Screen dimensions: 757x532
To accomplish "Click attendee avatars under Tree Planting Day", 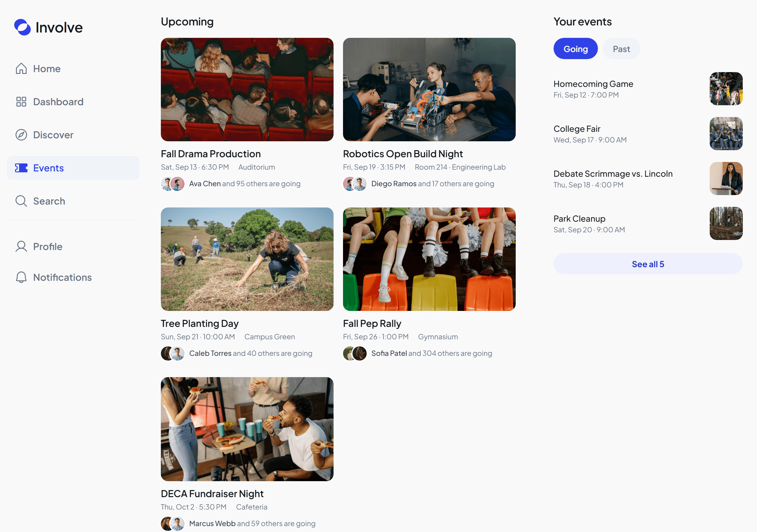I will pos(173,354).
